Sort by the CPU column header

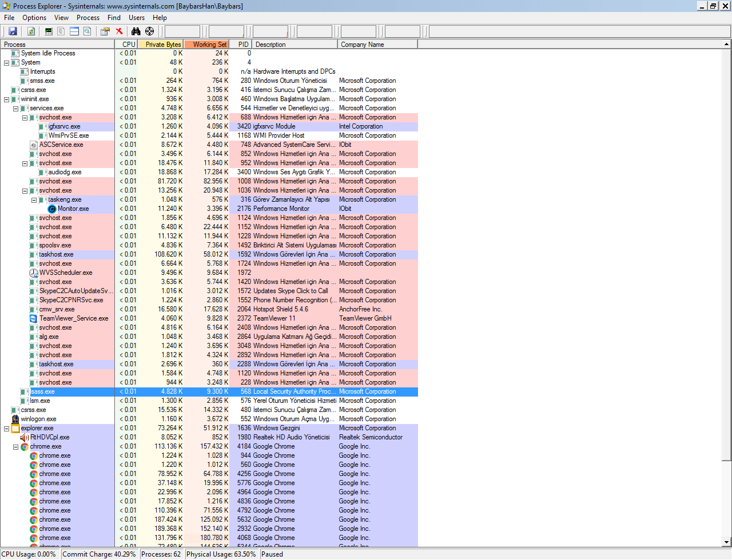(126, 44)
